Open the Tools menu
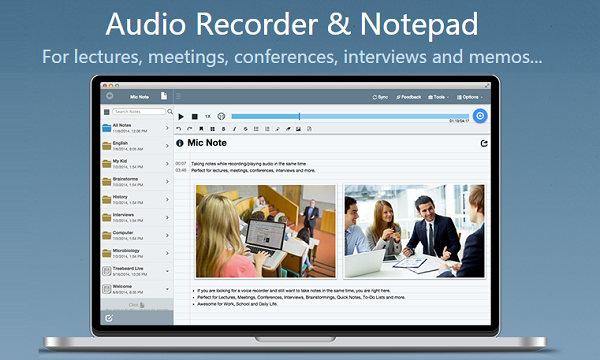This screenshot has width=600, height=360. (x=439, y=97)
